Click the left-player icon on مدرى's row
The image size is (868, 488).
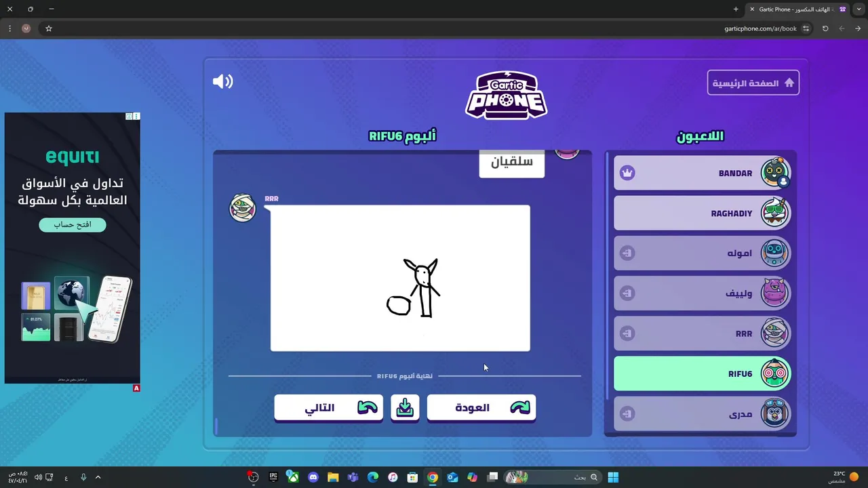coord(627,413)
